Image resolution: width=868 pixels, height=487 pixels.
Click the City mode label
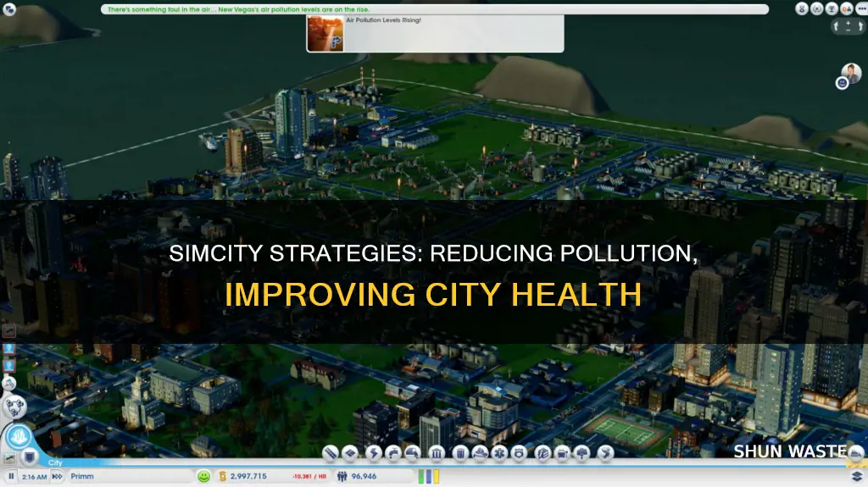[x=55, y=462]
